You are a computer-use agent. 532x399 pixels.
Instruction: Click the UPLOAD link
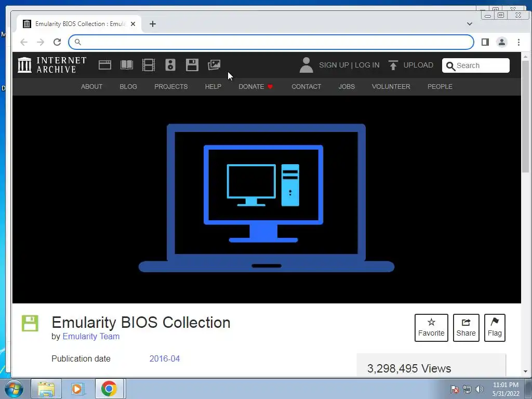(418, 65)
